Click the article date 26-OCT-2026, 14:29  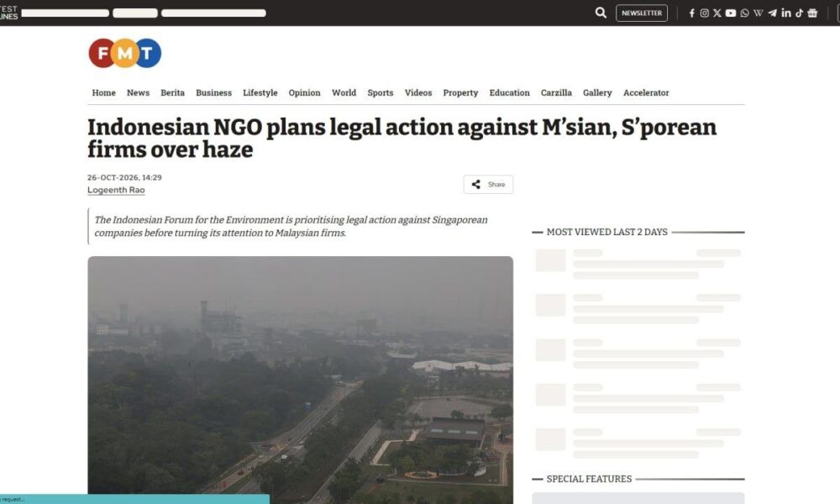[124, 177]
